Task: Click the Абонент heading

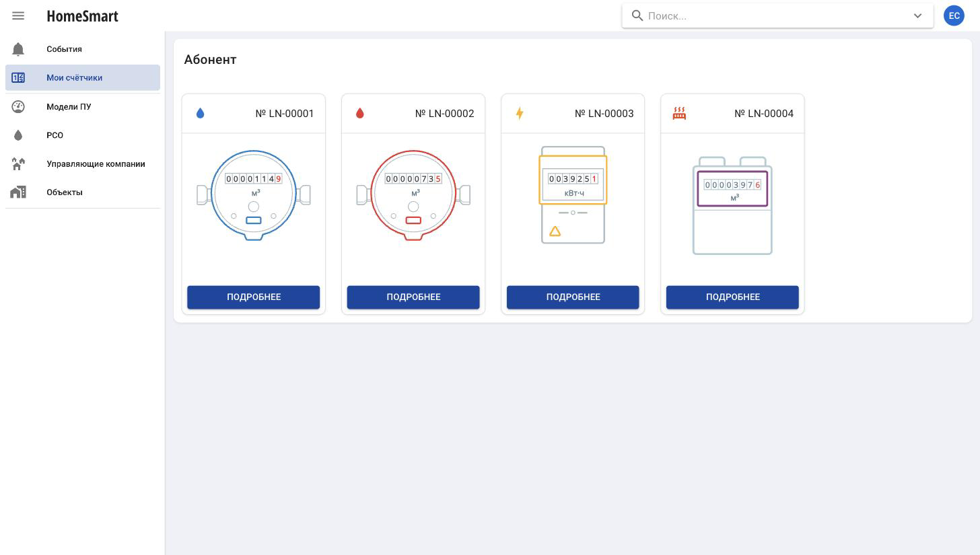Action: [x=210, y=60]
